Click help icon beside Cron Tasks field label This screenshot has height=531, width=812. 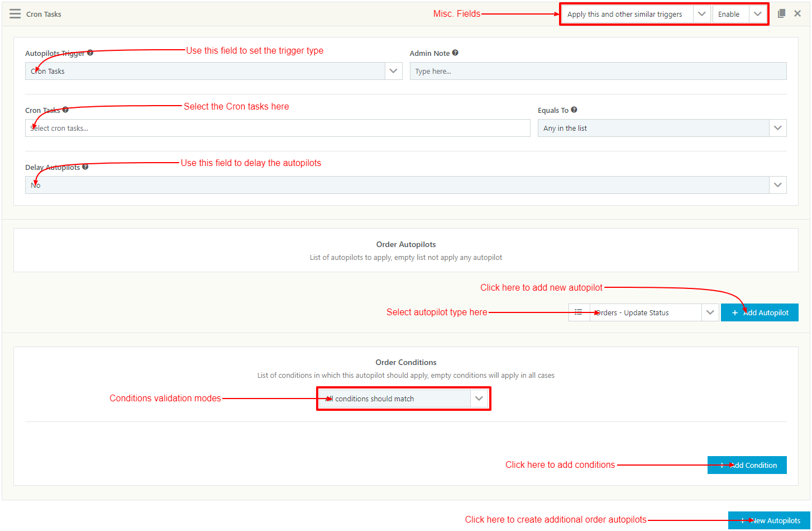click(65, 110)
